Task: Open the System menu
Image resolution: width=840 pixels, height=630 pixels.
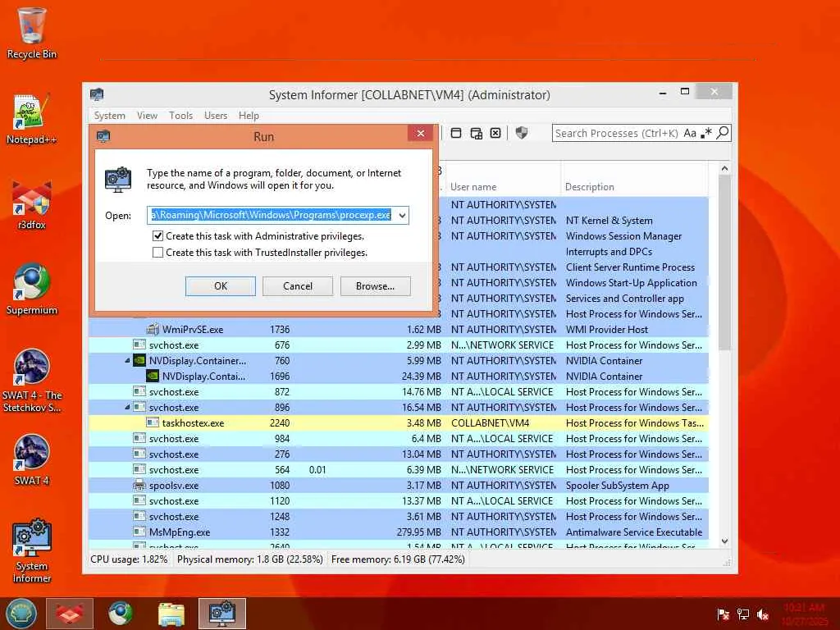Action: (x=109, y=116)
